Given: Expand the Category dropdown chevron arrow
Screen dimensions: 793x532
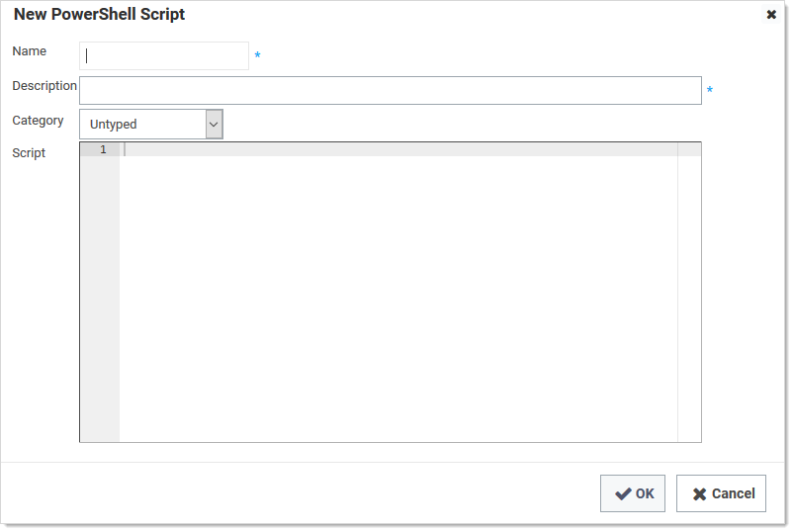Looking at the screenshot, I should click(214, 125).
